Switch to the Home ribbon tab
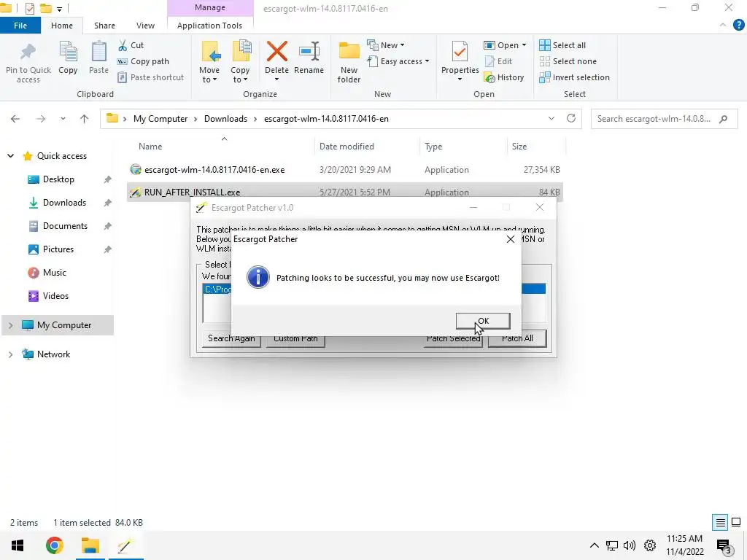The height and width of the screenshot is (560, 747). tap(62, 26)
